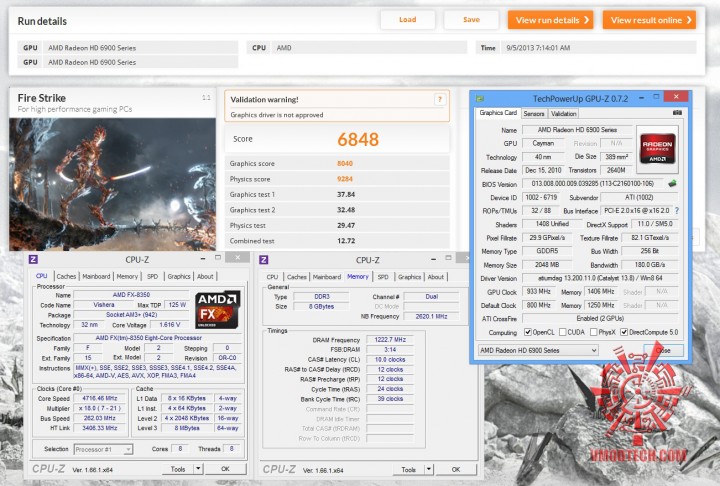Select the Graphics Card tab in GPU-Z
The height and width of the screenshot is (486, 720).
(498, 113)
